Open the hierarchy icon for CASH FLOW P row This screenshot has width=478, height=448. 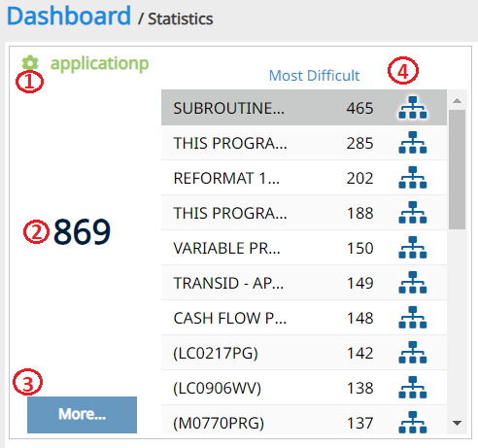[413, 318]
